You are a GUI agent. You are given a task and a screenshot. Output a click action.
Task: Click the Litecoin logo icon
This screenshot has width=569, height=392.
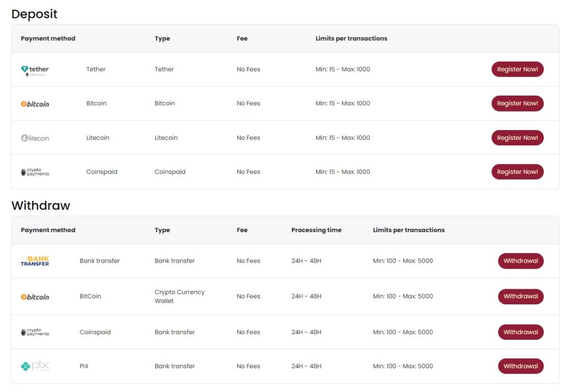pyautogui.click(x=35, y=138)
